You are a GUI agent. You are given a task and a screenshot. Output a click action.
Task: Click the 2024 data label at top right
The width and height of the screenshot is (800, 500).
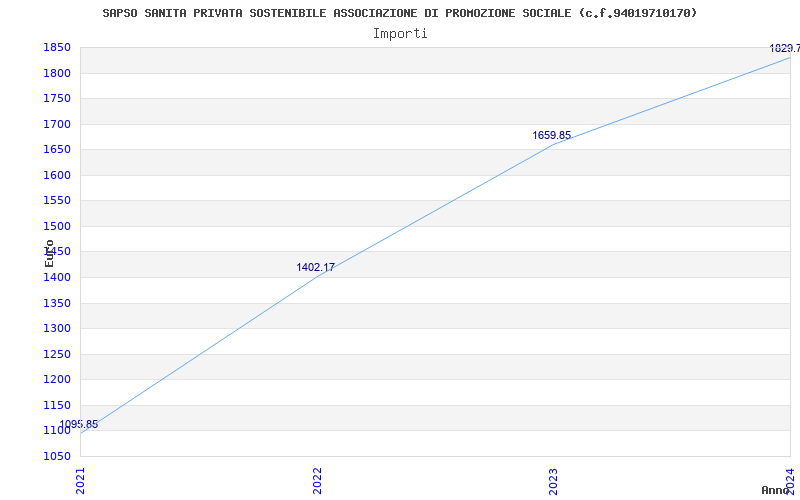(x=785, y=48)
